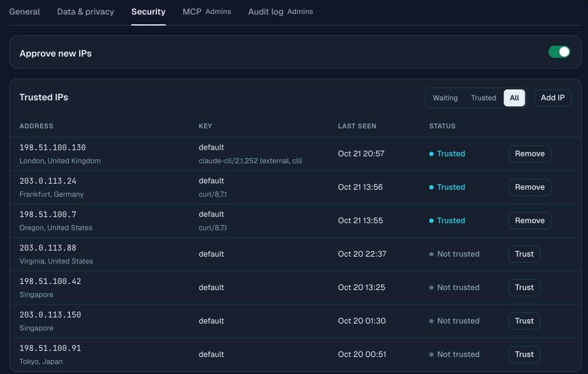Filter IP list by Waiting
Viewport: 588px width, 374px height.
point(445,98)
